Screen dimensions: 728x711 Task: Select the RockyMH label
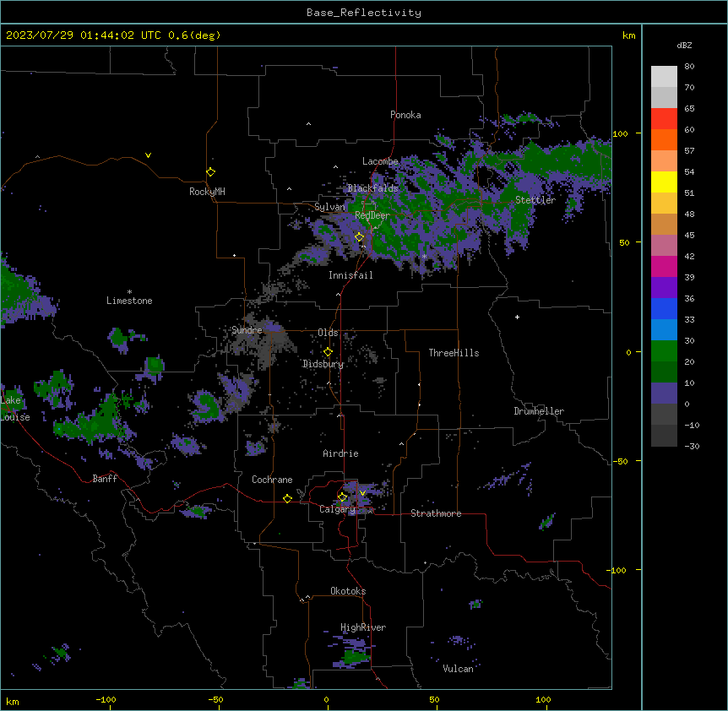click(207, 192)
